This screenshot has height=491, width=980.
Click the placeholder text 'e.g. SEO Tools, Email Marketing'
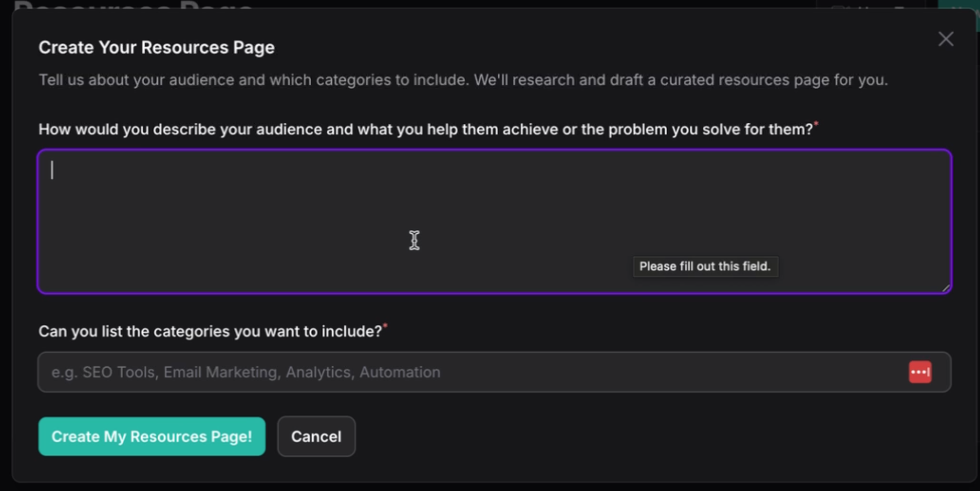tap(244, 372)
